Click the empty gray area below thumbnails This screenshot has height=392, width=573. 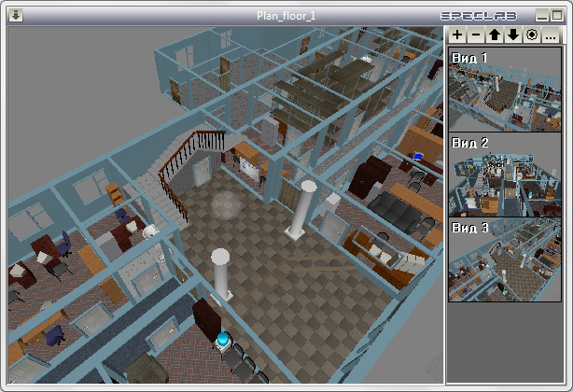pos(505,342)
